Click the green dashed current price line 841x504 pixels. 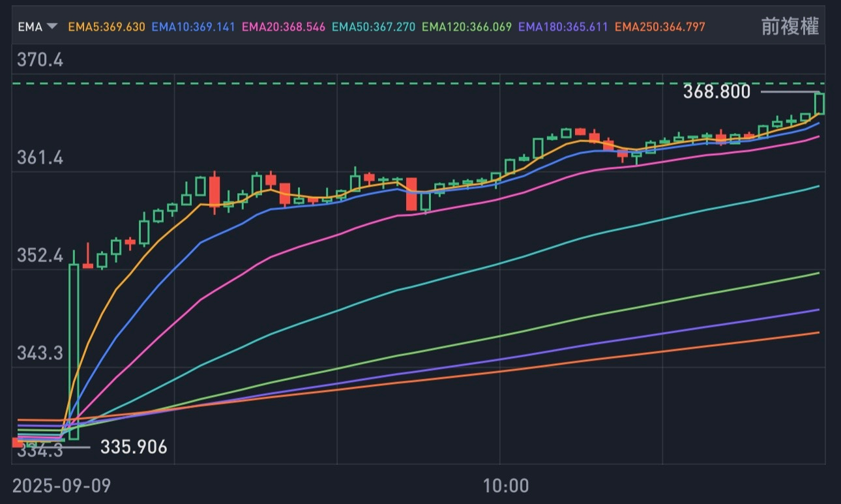419,83
